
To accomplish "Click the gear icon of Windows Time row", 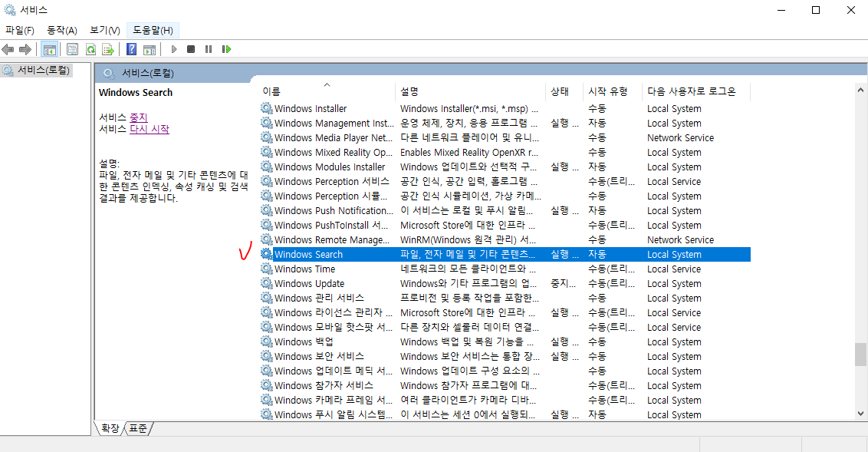I will point(266,269).
